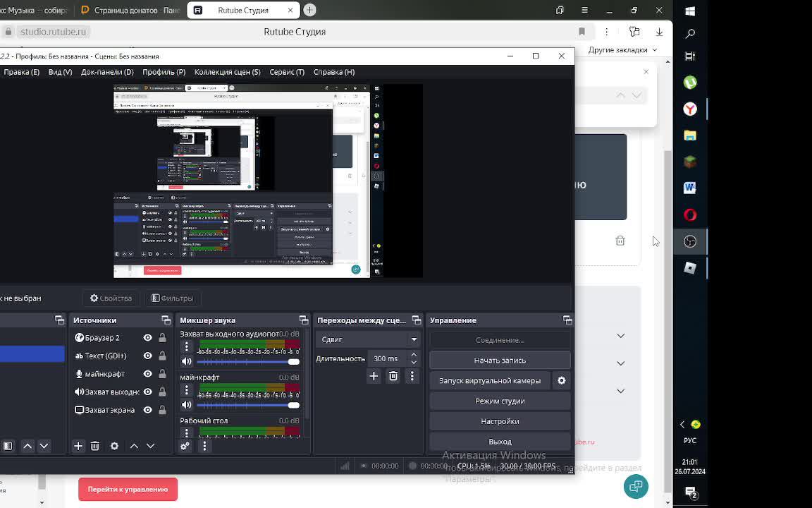Image resolution: width=812 pixels, height=508 pixels.
Task: Click Режим студии button
Action: [x=500, y=401]
